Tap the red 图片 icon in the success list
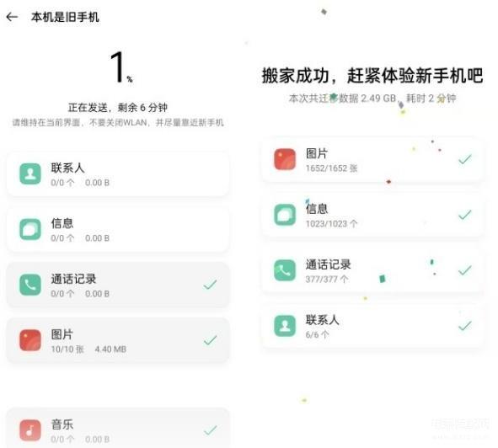This screenshot has width=498, height=448. coord(285,159)
